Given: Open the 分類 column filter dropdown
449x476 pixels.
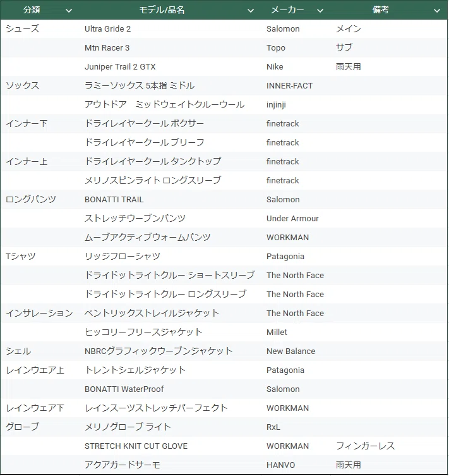Looking at the screenshot, I should [x=69, y=11].
